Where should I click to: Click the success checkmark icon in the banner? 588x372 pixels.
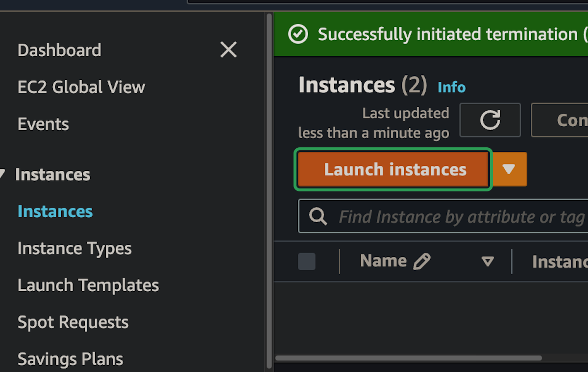click(298, 34)
